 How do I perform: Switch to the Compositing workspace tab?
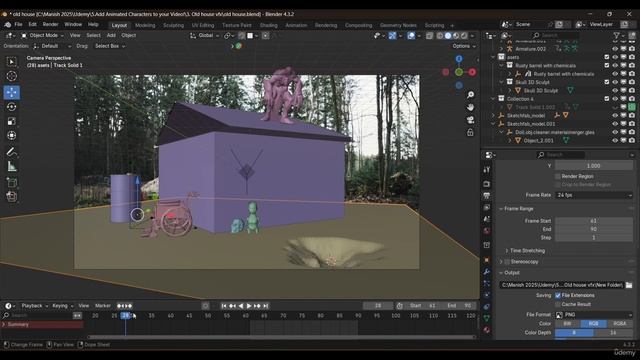(358, 25)
